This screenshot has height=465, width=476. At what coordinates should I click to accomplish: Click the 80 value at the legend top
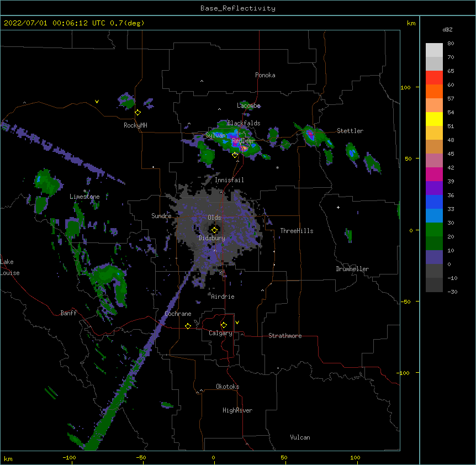(x=451, y=44)
